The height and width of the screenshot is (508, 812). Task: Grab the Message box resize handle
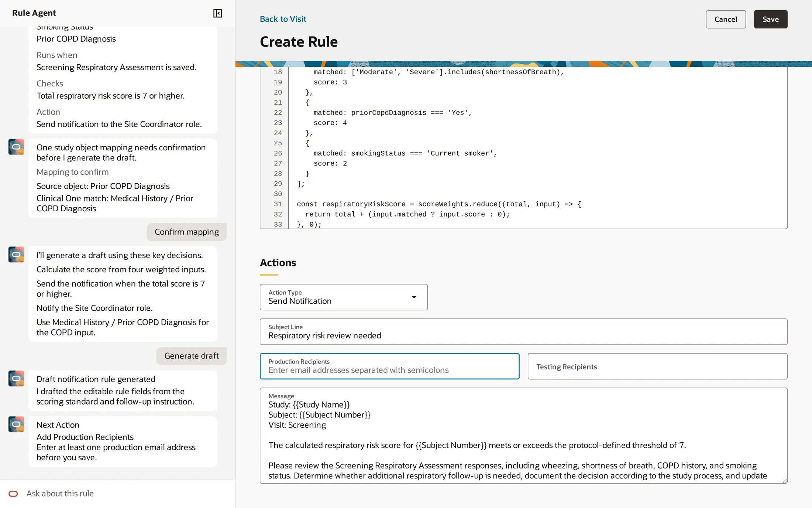(x=784, y=480)
